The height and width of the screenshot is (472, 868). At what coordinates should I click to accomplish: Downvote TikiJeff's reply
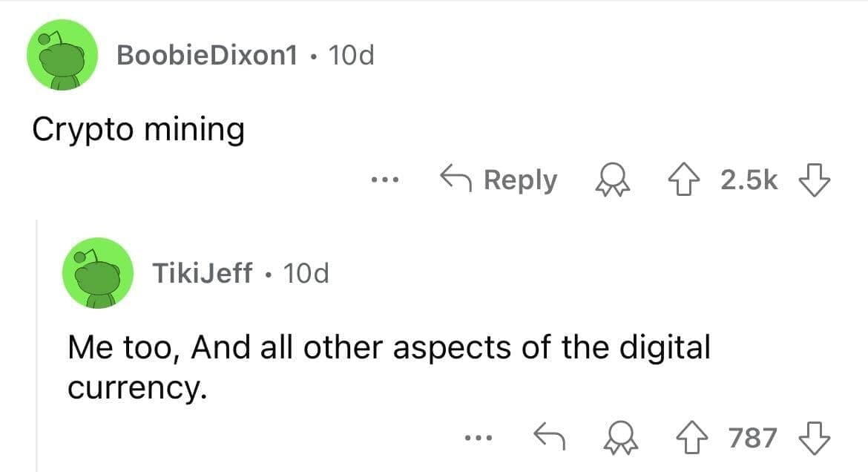click(814, 438)
